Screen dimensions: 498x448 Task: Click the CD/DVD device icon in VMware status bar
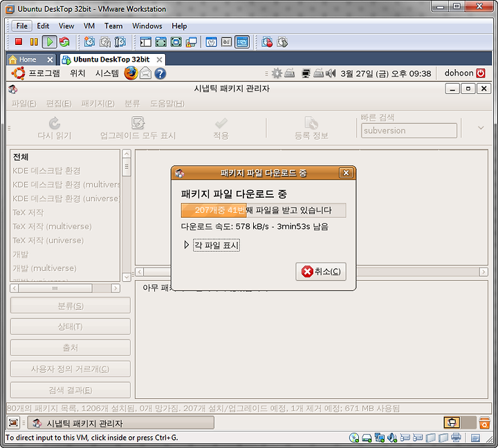(354, 438)
